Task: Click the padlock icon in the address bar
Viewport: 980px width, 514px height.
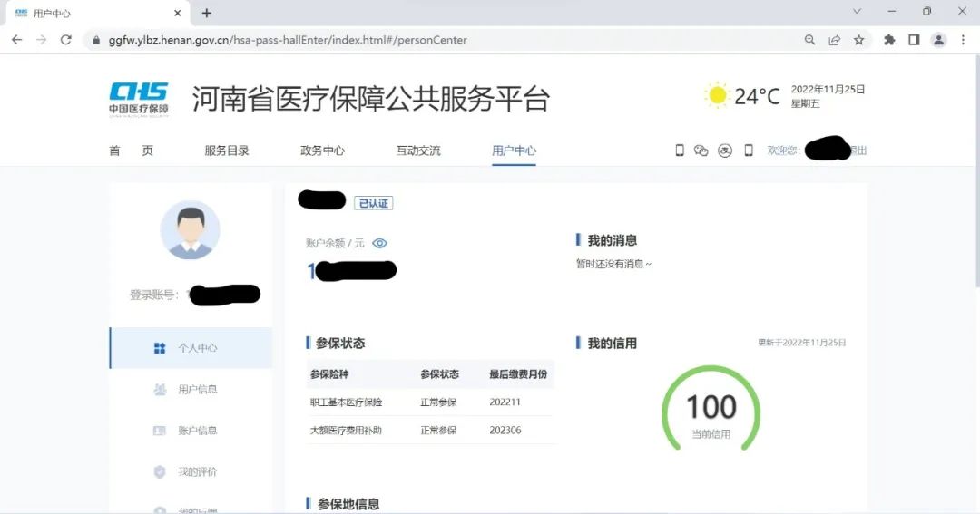Action: [x=95, y=40]
